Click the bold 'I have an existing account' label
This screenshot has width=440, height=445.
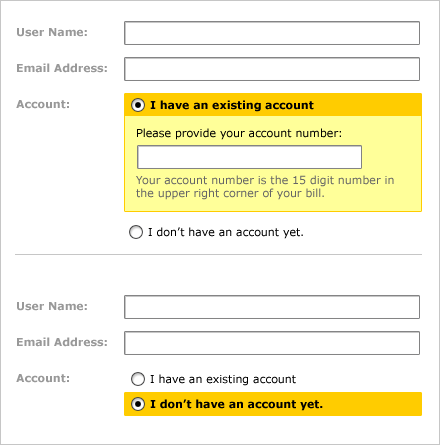click(x=232, y=105)
